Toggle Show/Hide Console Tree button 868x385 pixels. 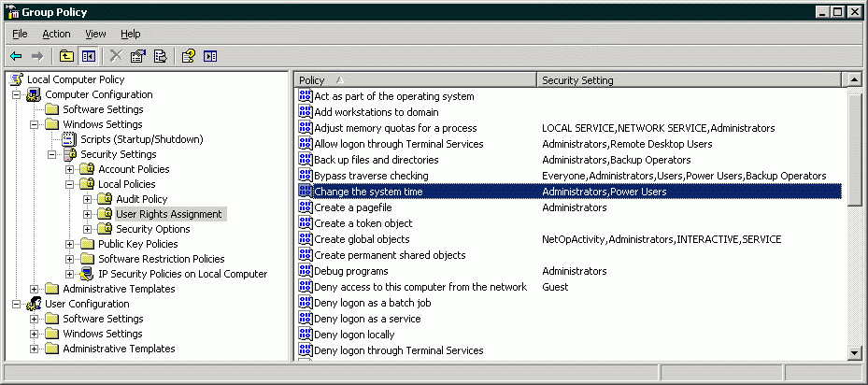pyautogui.click(x=88, y=56)
